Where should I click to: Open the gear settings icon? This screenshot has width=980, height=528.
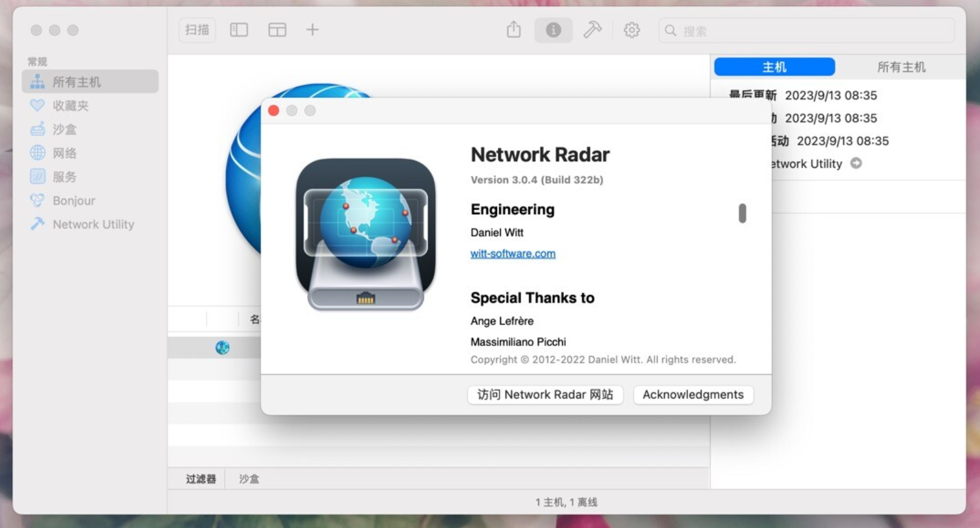point(631,30)
